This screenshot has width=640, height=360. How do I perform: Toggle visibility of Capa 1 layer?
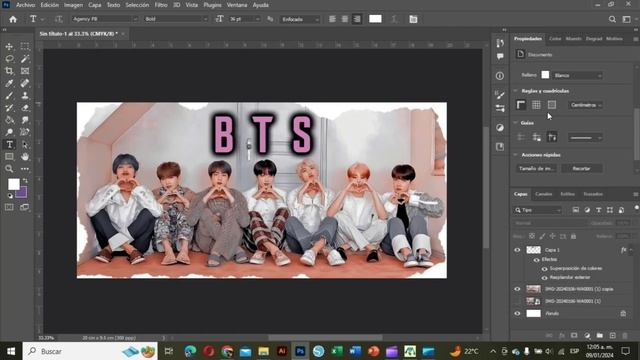517,250
